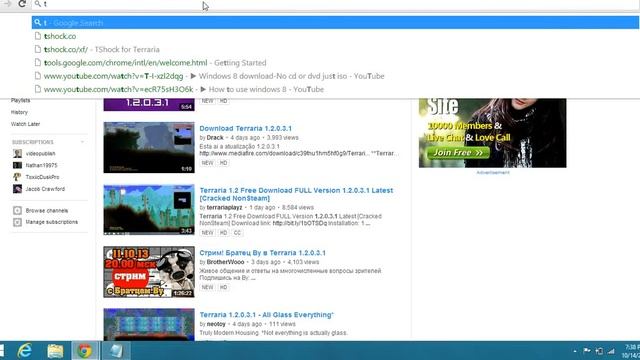Click the NEW badge under the BrotherWooo video

pyautogui.click(x=207, y=287)
